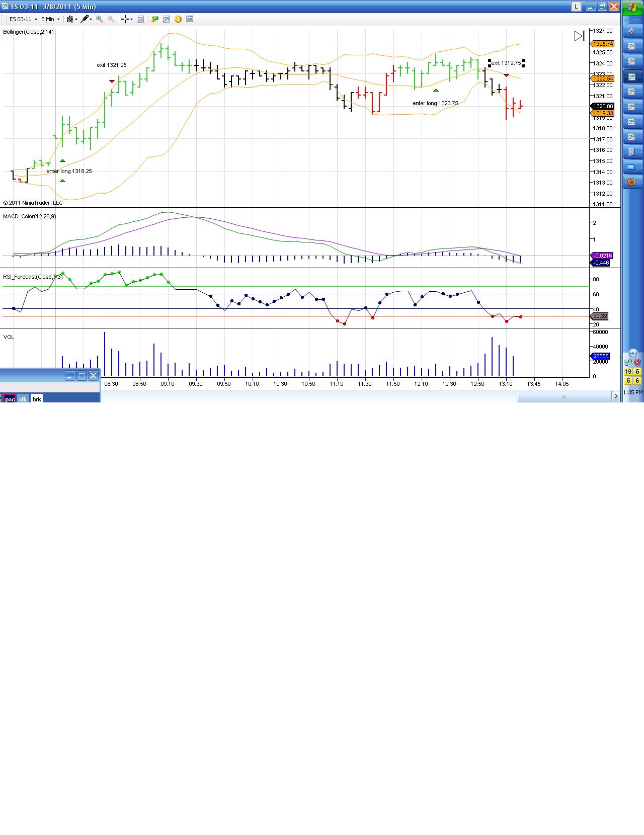This screenshot has height=835, width=644.
Task: Click the 1322.54 middle band price marker
Action: point(602,78)
